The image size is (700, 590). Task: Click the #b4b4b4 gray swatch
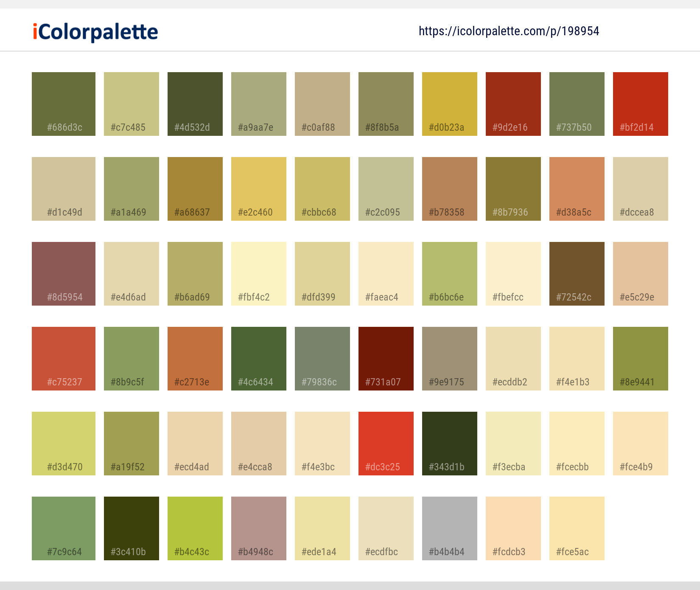pos(449,528)
